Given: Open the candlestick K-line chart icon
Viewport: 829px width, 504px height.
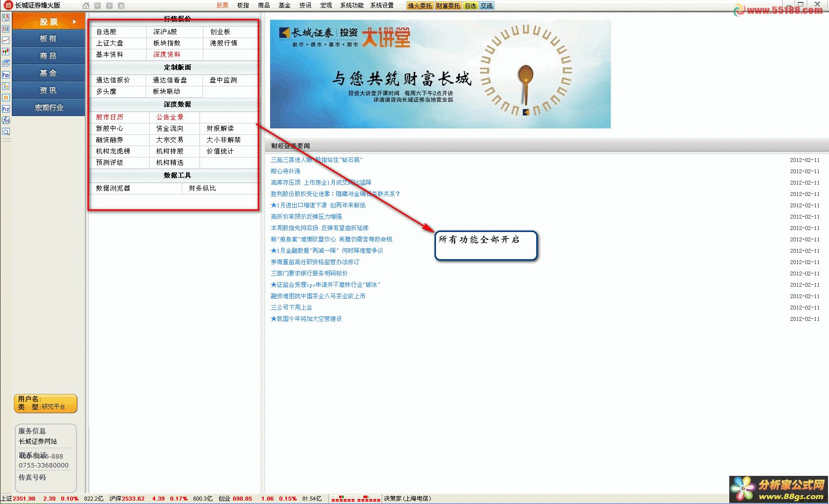Looking at the screenshot, I should point(6,51).
